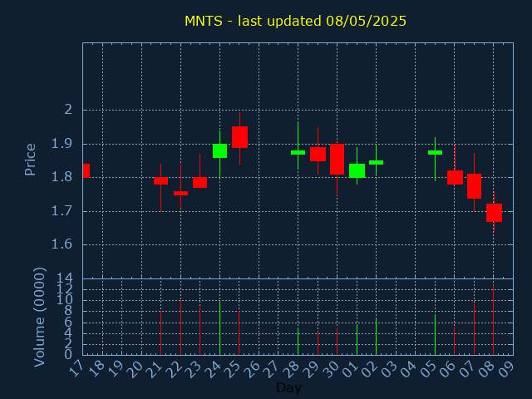Click the chart title MNTS last updated 08/05/2025
Screen dimensions: 532x399
295,21
